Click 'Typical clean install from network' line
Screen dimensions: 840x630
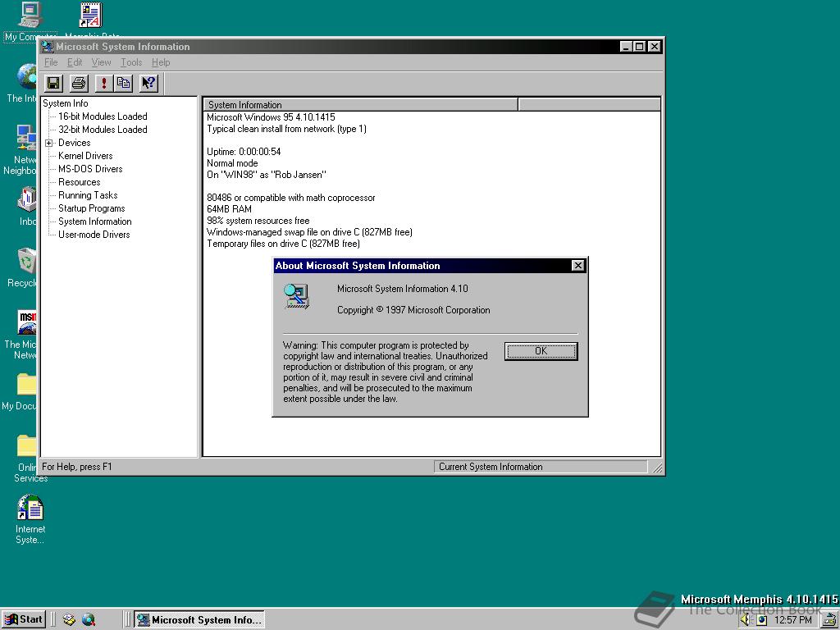pos(286,129)
